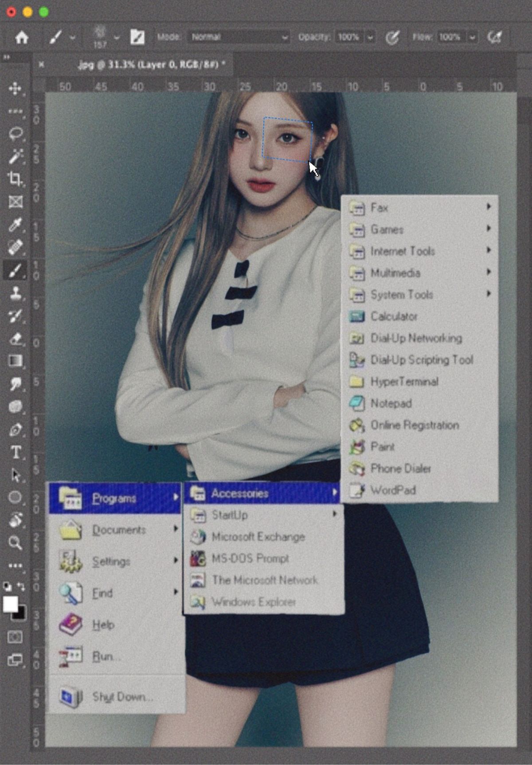Click the Zoom tool magnifier
The height and width of the screenshot is (765, 532).
16,543
